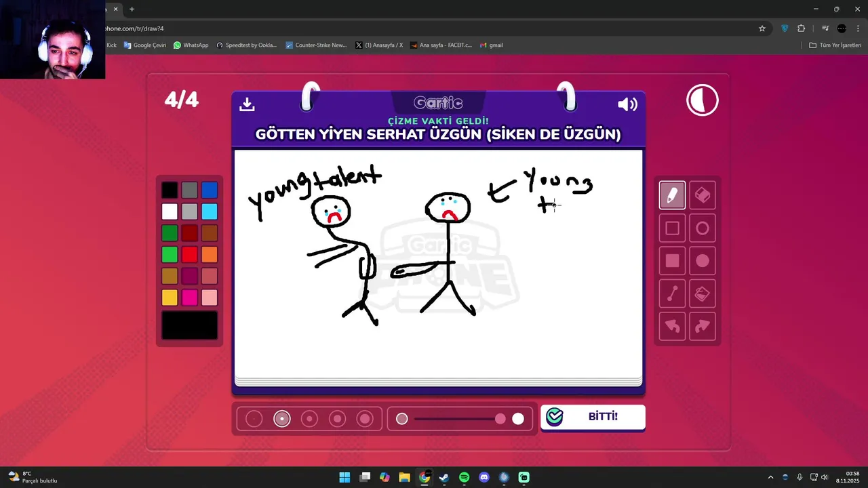Download the drawing with the download icon
This screenshot has height=488, width=868.
click(x=247, y=104)
